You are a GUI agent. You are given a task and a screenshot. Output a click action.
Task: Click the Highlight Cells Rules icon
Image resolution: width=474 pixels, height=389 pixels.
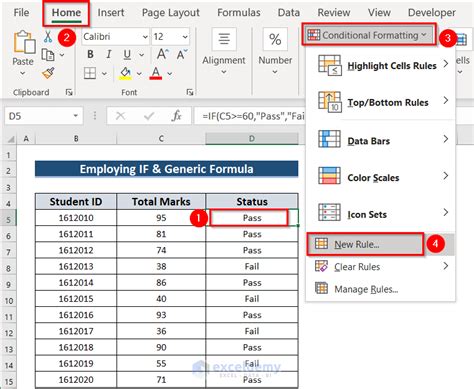tap(330, 65)
